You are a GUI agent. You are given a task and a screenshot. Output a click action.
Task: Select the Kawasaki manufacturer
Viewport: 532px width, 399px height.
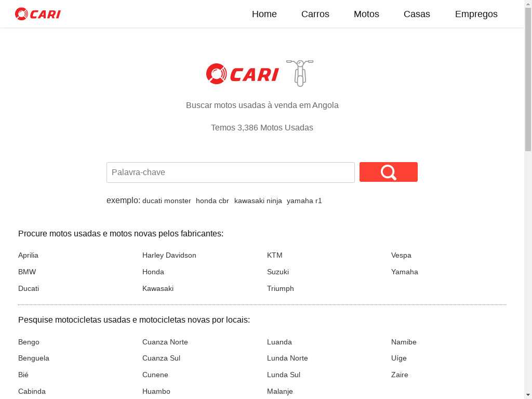point(158,288)
